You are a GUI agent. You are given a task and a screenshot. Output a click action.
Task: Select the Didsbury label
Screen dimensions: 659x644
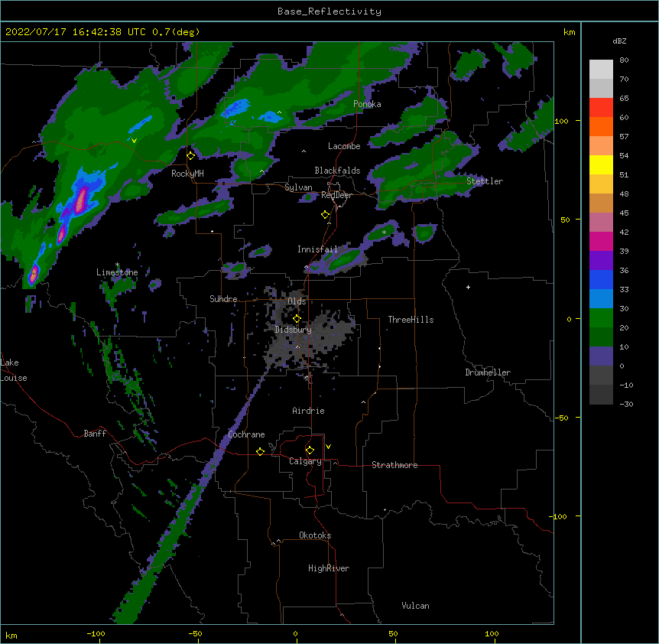coord(294,330)
